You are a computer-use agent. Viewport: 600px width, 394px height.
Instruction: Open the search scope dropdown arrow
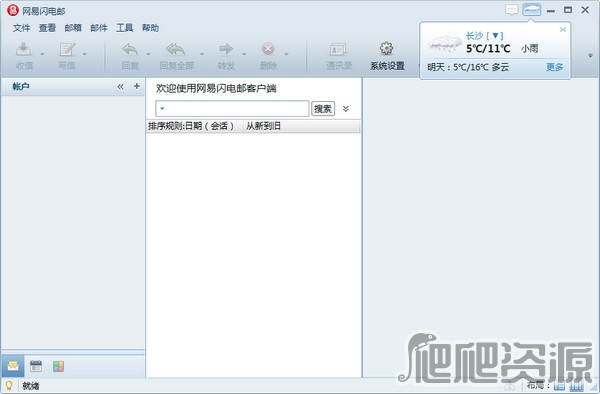coord(162,109)
